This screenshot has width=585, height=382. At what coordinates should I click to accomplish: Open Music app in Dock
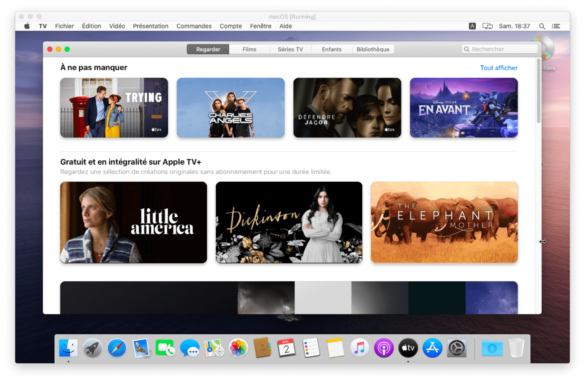point(359,348)
